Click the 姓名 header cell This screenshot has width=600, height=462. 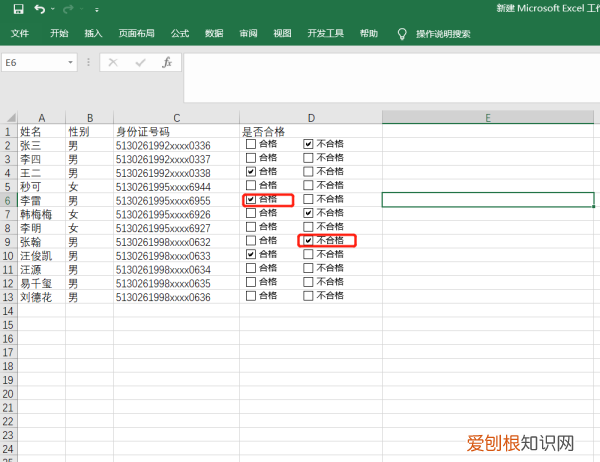point(41,132)
